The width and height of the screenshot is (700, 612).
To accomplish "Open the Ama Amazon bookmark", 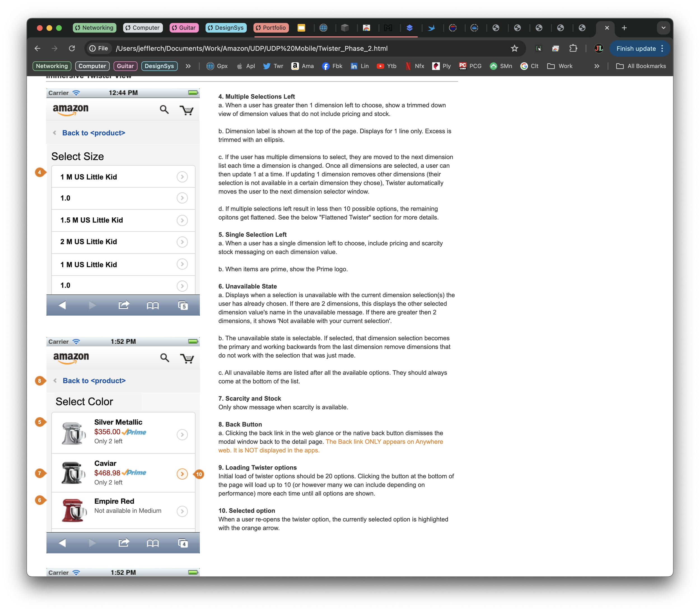I will (302, 66).
